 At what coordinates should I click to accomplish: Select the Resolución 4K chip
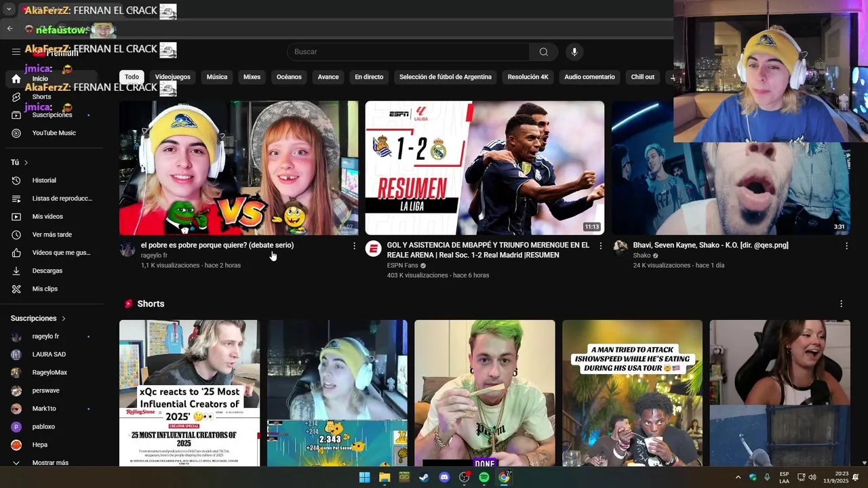(528, 77)
